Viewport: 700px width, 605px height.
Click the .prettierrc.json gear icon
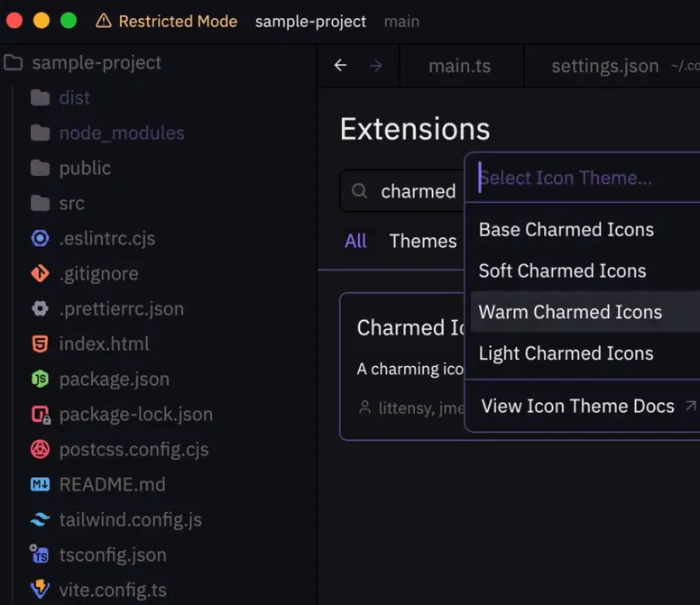(41, 308)
